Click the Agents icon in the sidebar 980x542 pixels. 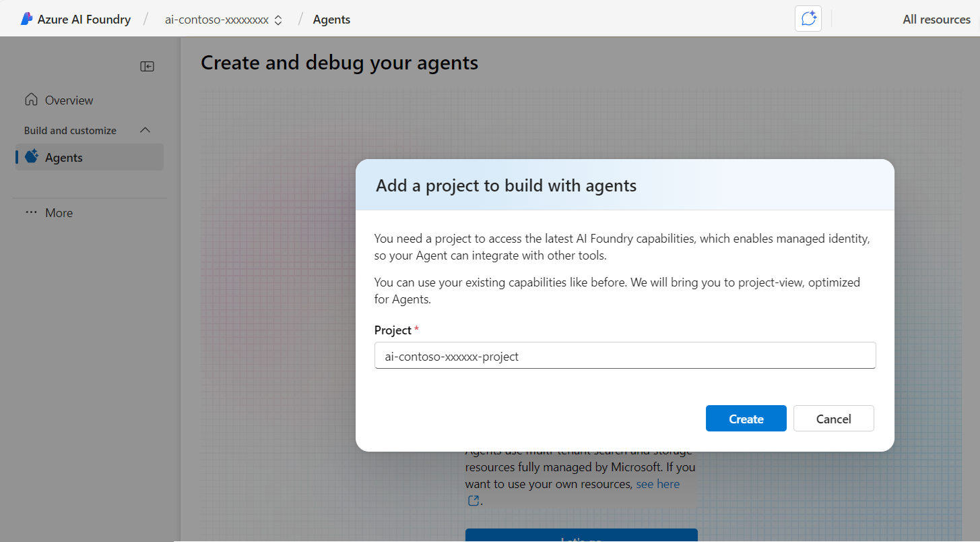click(x=32, y=157)
